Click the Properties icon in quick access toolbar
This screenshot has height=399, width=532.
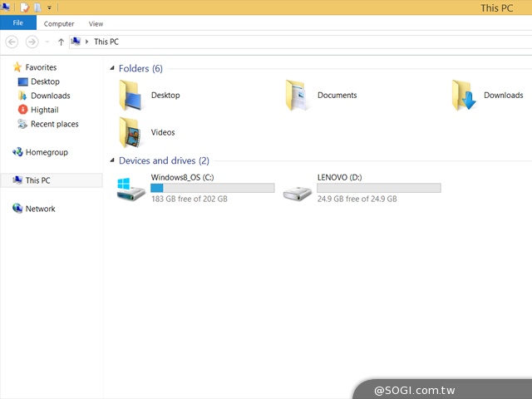click(25, 7)
